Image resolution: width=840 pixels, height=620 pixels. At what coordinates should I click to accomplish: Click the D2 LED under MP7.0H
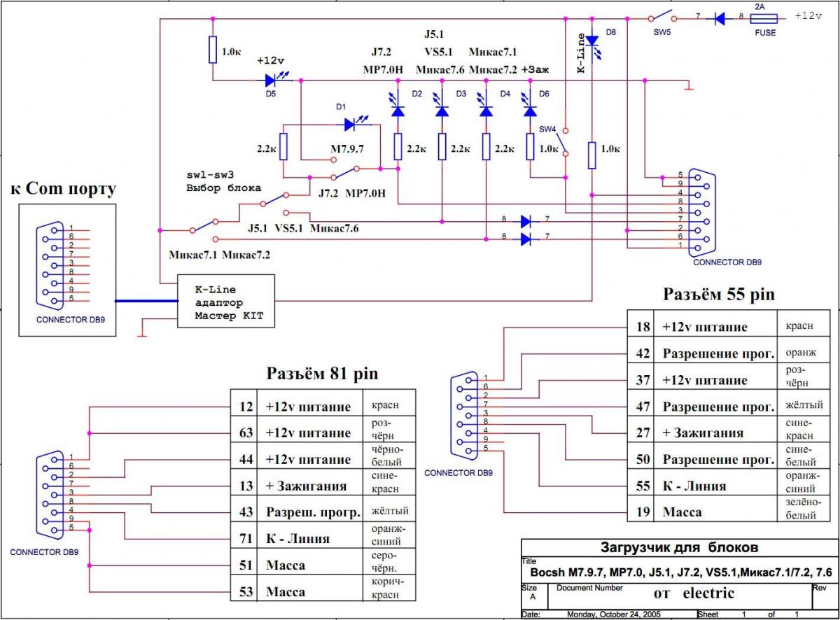pos(398,111)
